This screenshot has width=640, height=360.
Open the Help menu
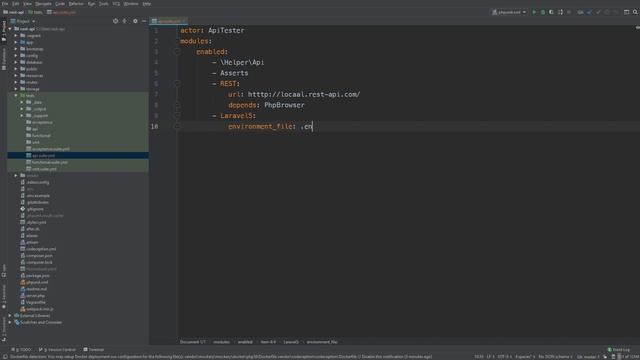point(147,4)
